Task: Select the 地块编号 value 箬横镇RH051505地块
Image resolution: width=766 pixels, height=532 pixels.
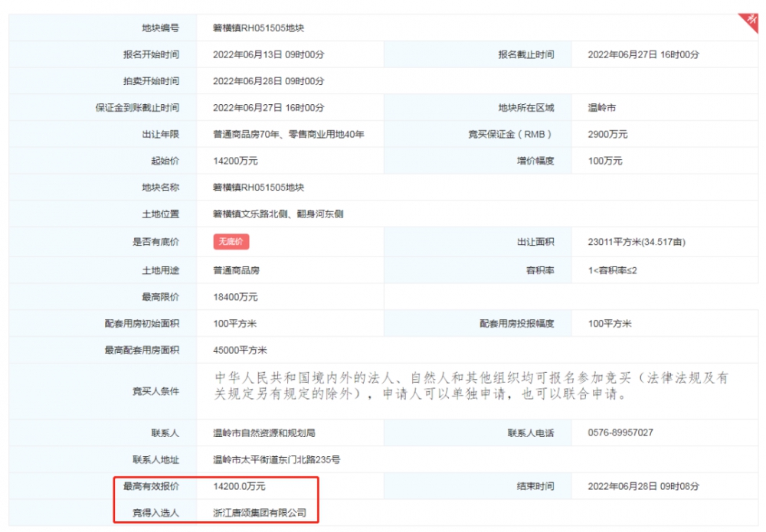Action: (258, 28)
